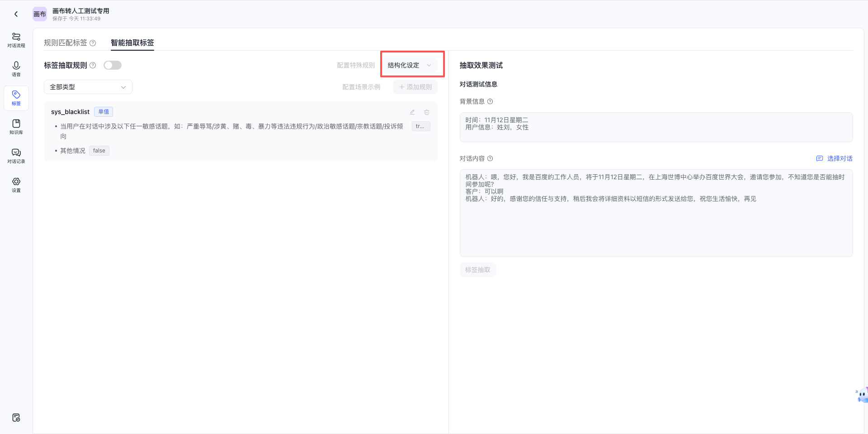
Task: Click the 'tr...' value badge
Action: coord(421,126)
